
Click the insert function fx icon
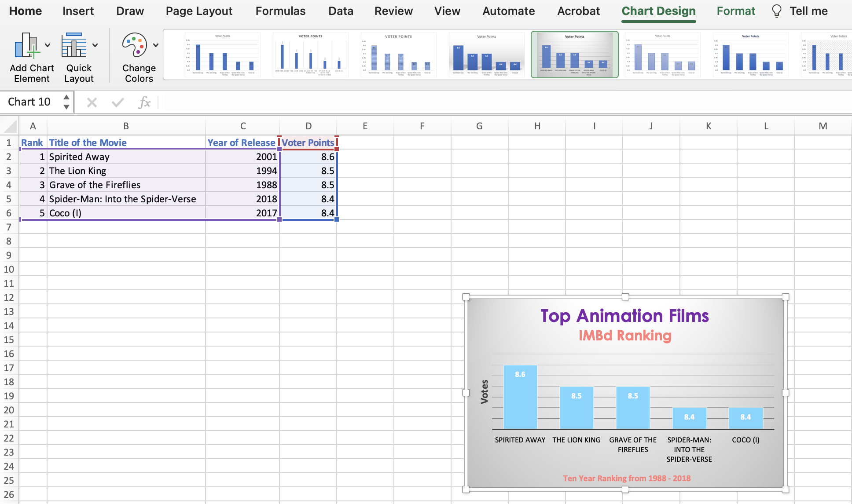[x=144, y=102]
